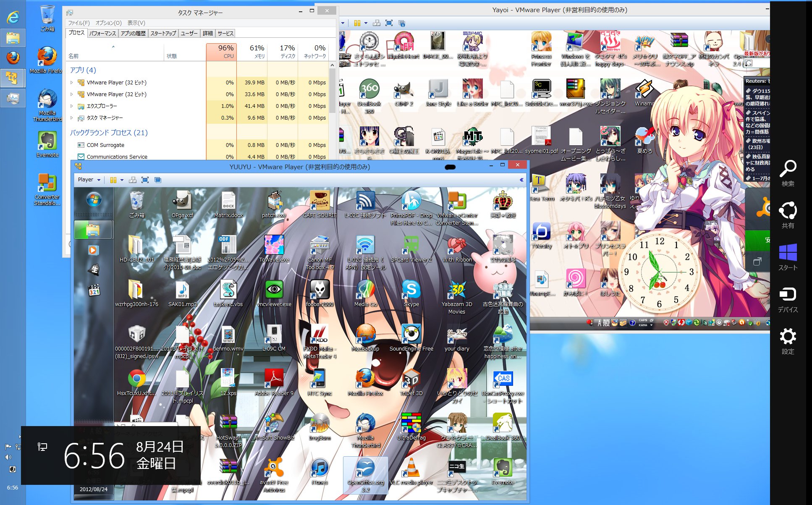Image resolution: width=812 pixels, height=505 pixels.
Task: Expand エクスプローラー process row
Action: coord(71,106)
